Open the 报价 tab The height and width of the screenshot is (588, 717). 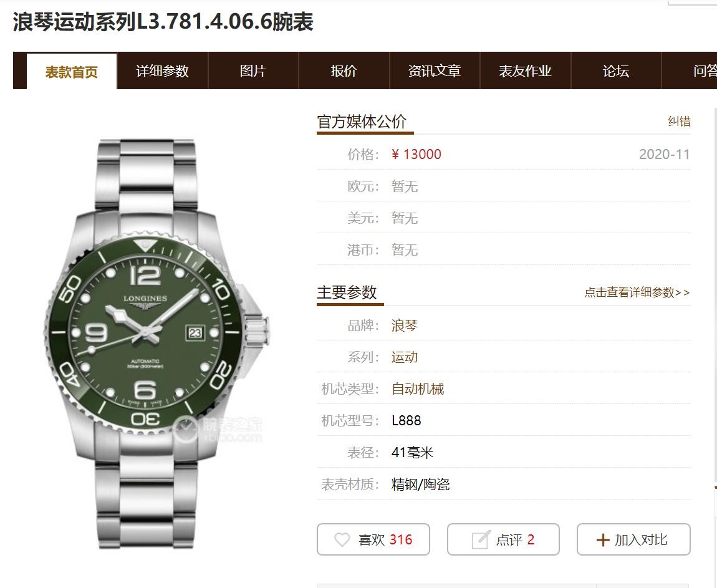(x=344, y=71)
